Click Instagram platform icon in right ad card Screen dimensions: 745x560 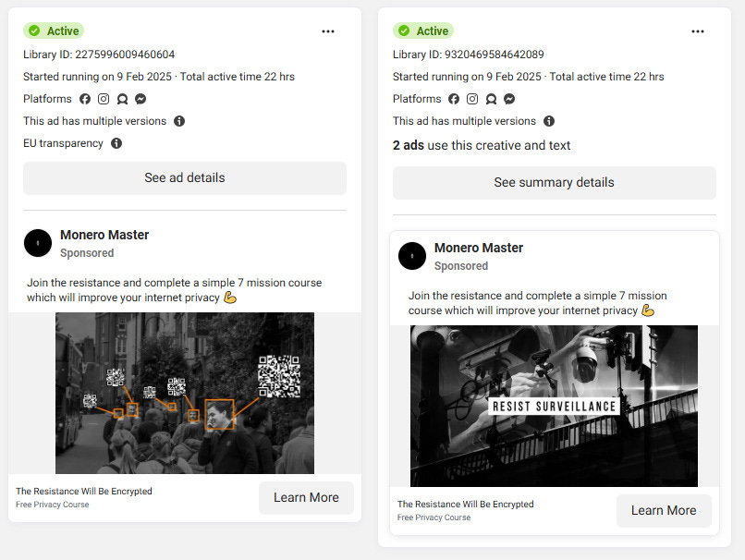pyautogui.click(x=472, y=99)
